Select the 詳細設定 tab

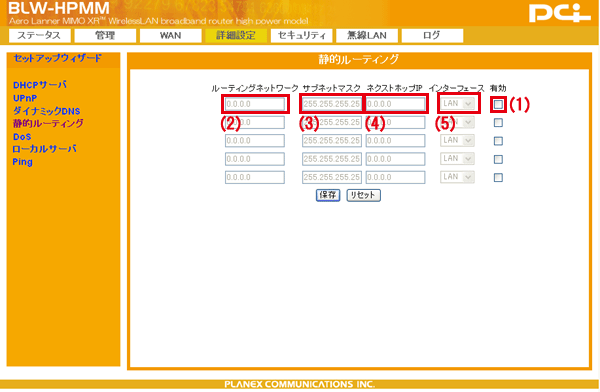pyautogui.click(x=236, y=35)
